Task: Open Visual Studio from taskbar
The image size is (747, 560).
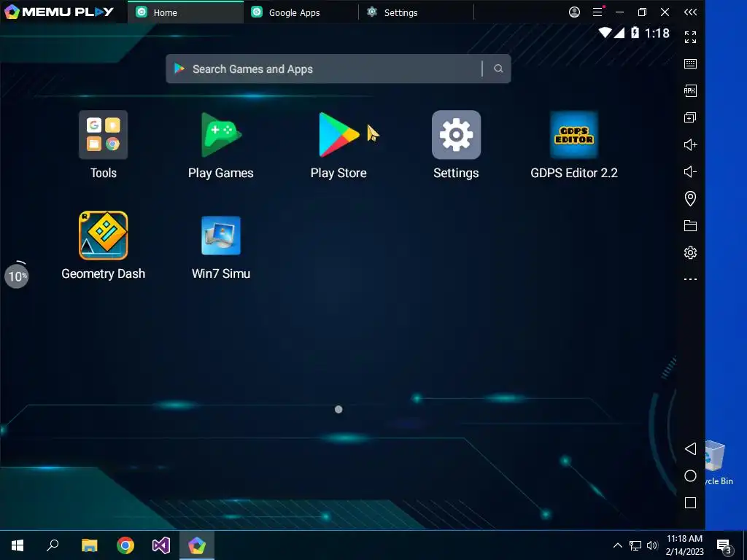Action: point(161,545)
